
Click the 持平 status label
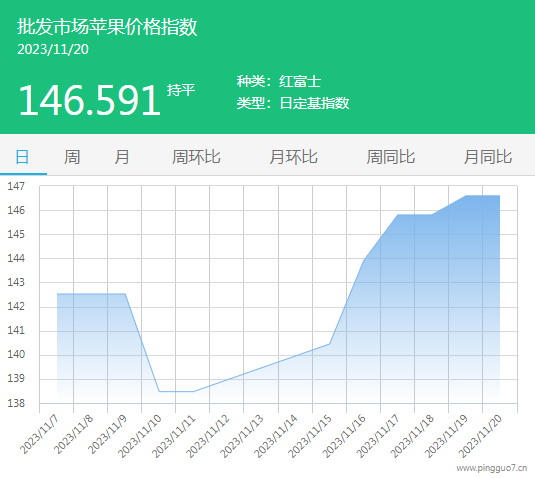tap(181, 90)
